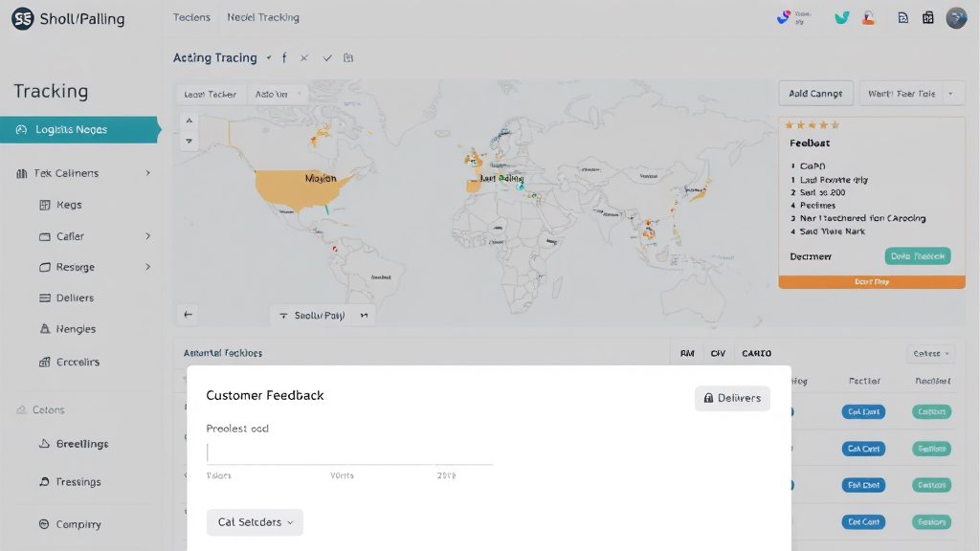
Task: Click the checkmark icon beside Acting Tracing
Action: click(327, 58)
